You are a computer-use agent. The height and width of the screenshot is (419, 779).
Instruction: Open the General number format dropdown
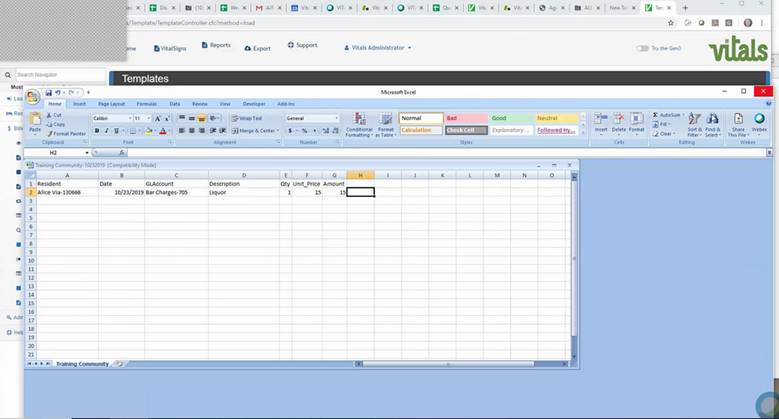(x=337, y=118)
